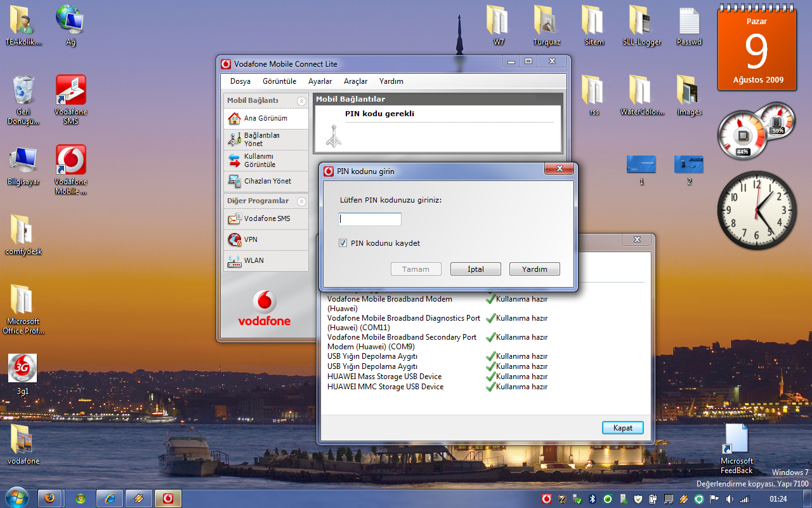Screen dimensions: 812x508
Task: Click the volume speaker tray icon
Action: pos(730,499)
